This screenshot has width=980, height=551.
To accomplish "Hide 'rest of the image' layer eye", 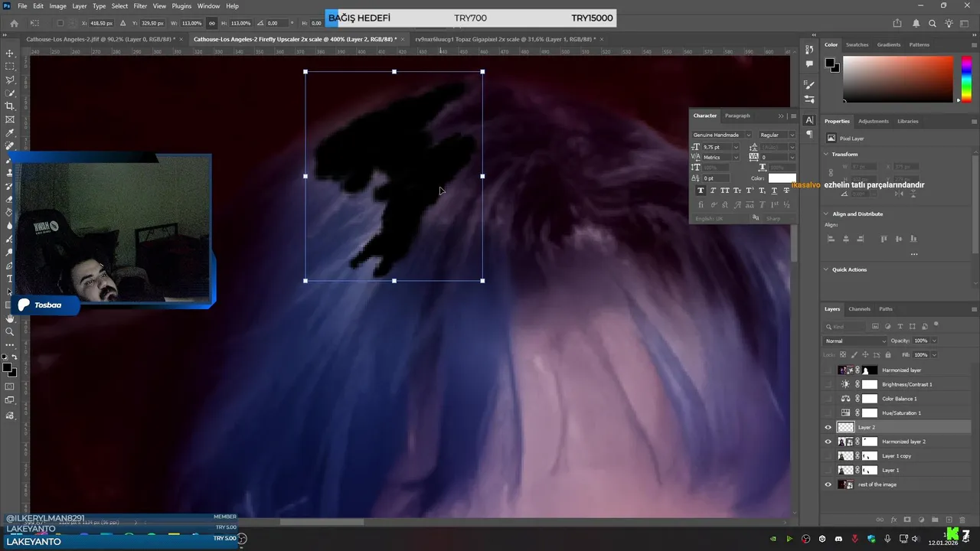I will pyautogui.click(x=828, y=484).
